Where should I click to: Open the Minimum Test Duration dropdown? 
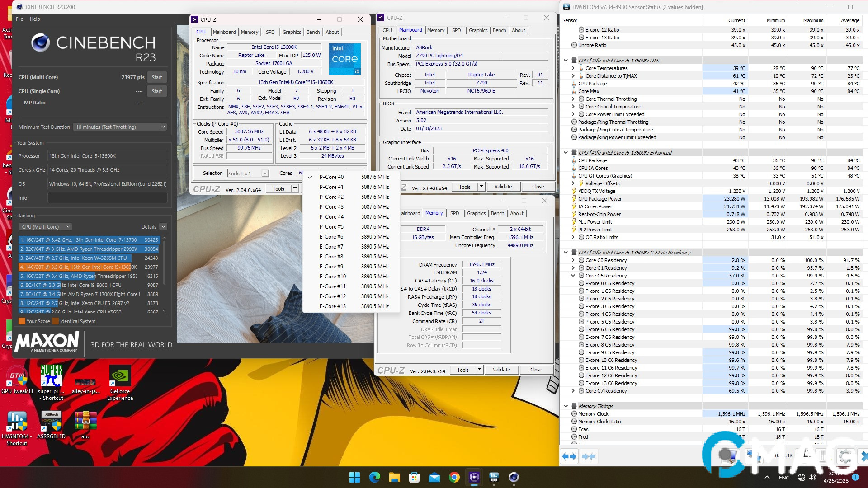[x=120, y=127]
